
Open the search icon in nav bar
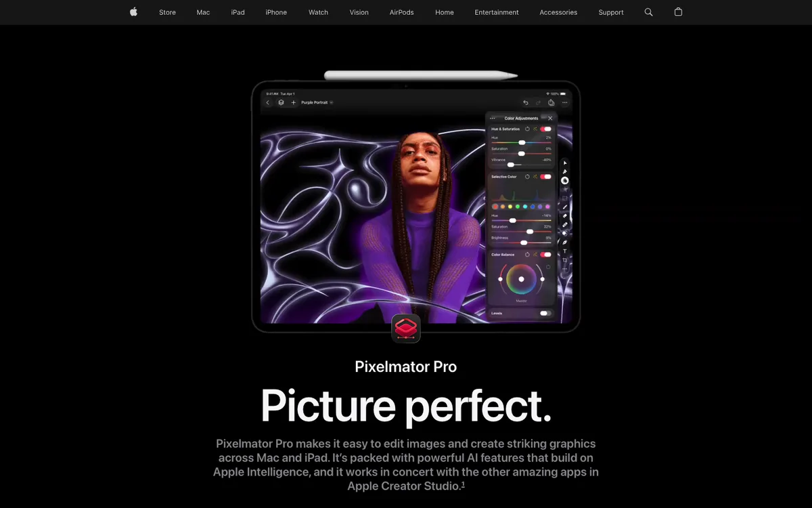[648, 12]
